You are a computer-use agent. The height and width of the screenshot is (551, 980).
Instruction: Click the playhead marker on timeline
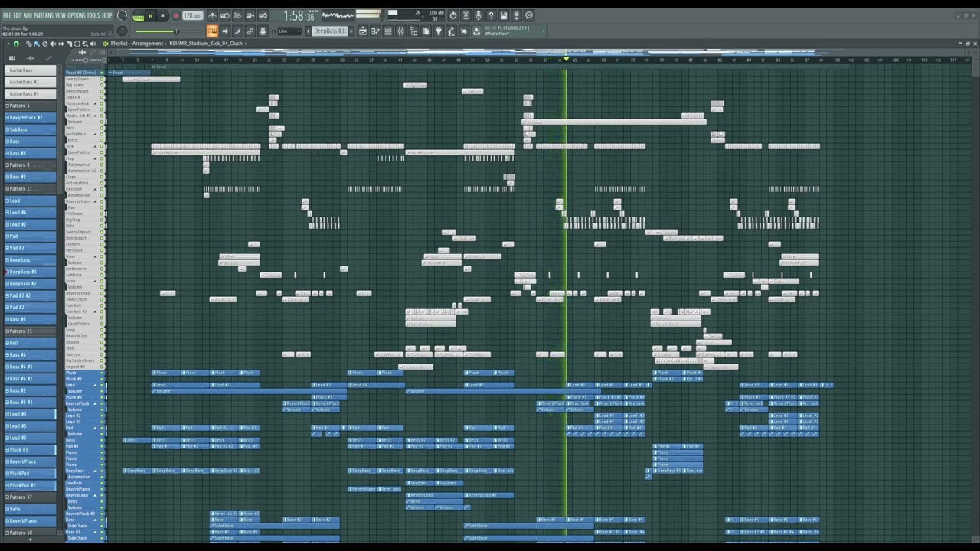click(x=567, y=59)
